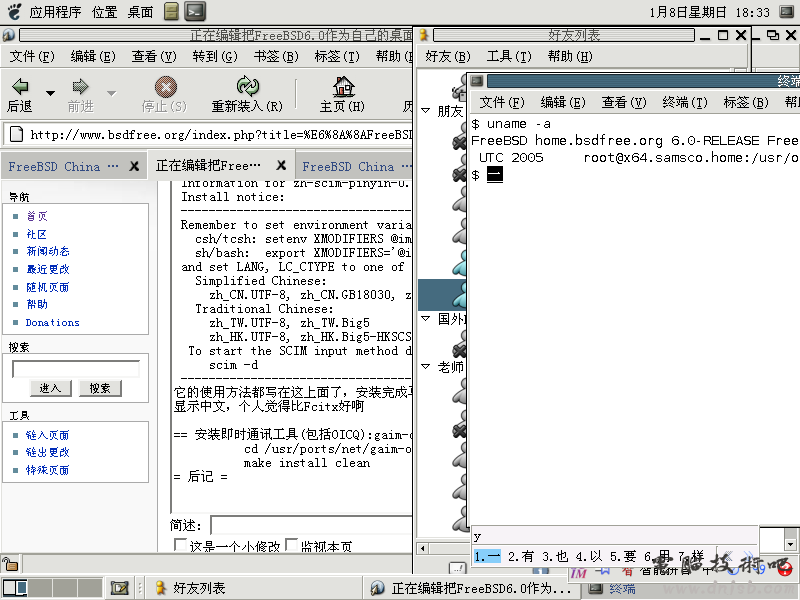Image resolution: width=800 pixels, height=600 pixels.
Task: Open browser 转到(G) menu
Action: pos(215,56)
